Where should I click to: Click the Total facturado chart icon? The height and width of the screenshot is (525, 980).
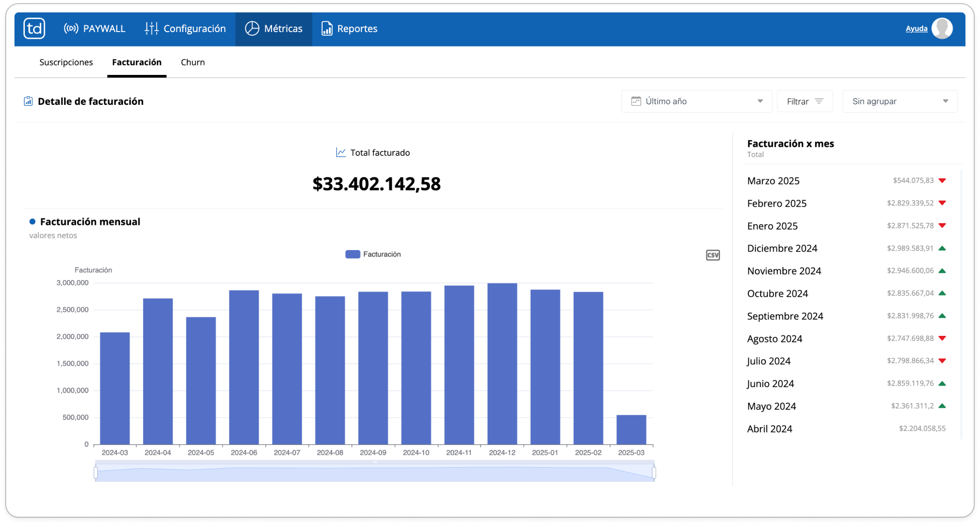click(341, 152)
